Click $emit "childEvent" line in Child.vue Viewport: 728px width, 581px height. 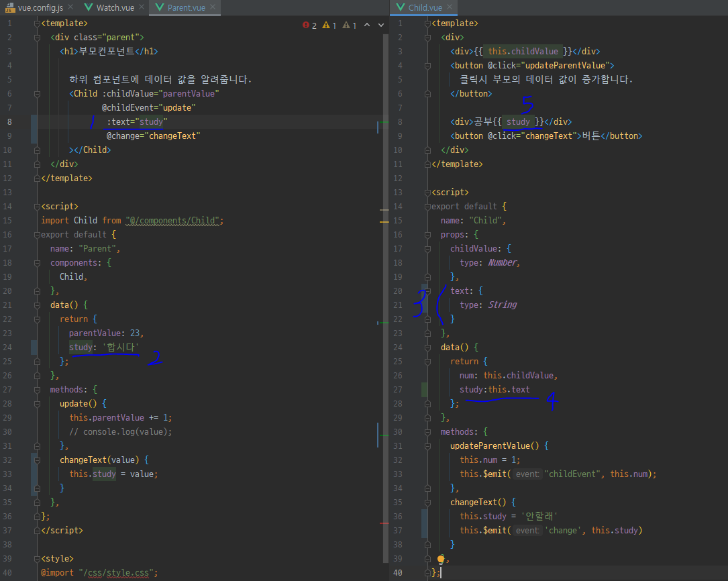tap(558, 474)
